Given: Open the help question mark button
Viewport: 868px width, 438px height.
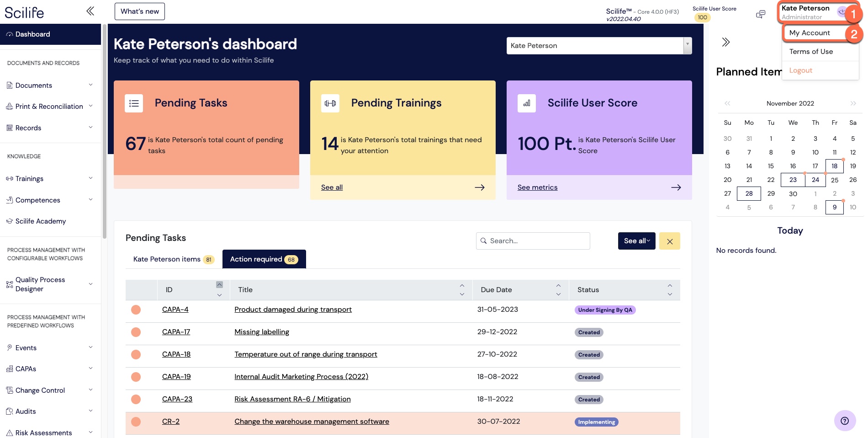Looking at the screenshot, I should tap(845, 421).
